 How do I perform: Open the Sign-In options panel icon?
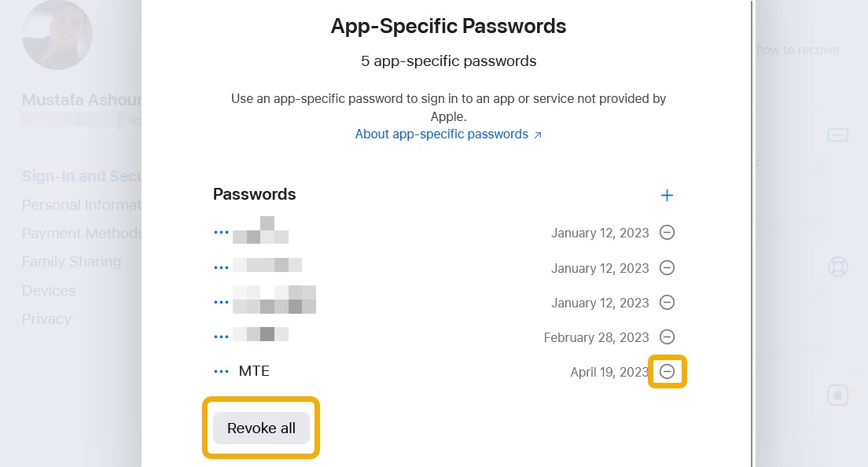(838, 134)
